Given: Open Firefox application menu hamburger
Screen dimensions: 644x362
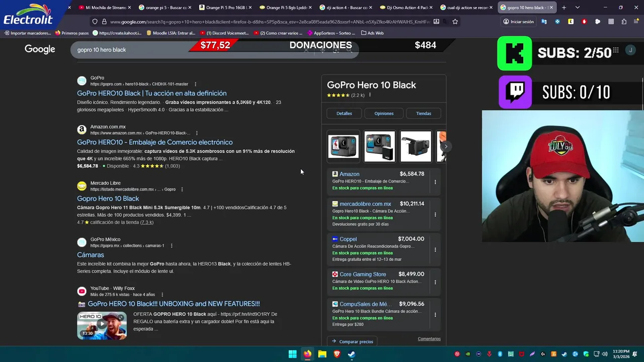Looking at the screenshot, I should point(636,22).
